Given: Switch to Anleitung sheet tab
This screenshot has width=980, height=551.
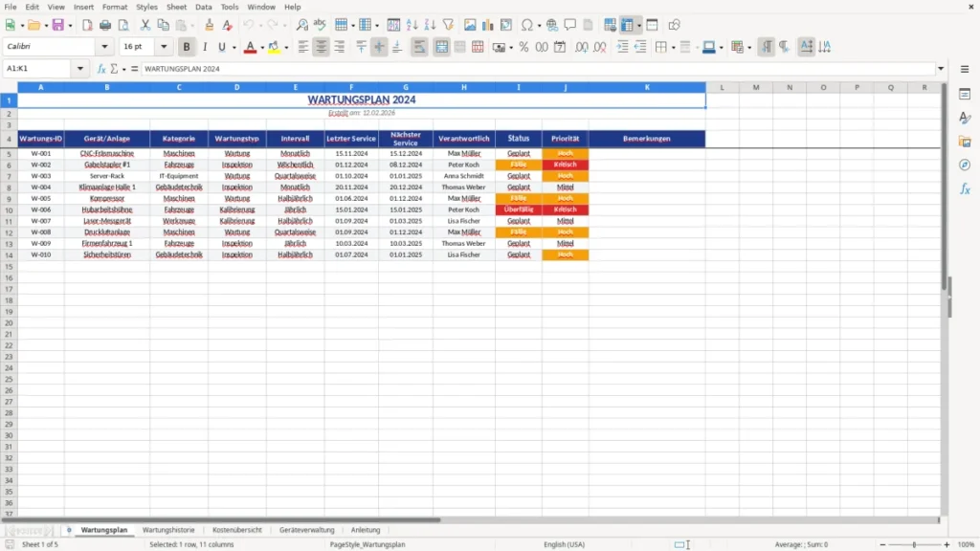Looking at the screenshot, I should (366, 530).
